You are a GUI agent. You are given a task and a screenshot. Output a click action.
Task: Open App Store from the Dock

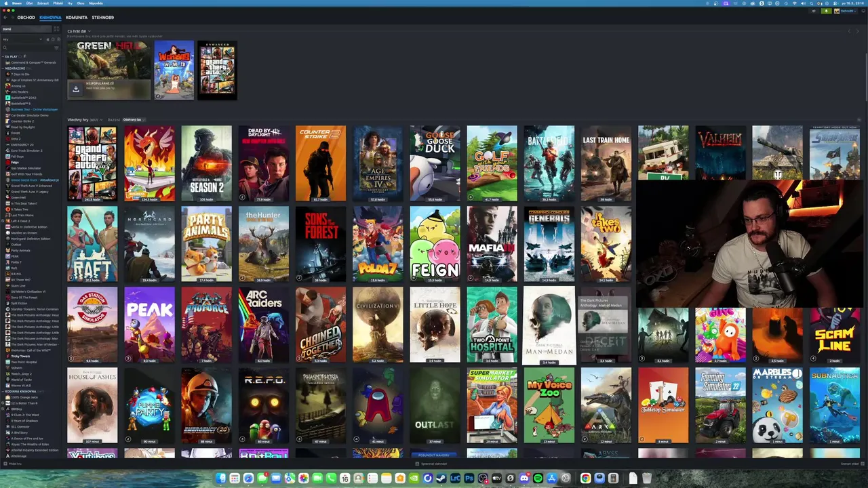[552, 479]
